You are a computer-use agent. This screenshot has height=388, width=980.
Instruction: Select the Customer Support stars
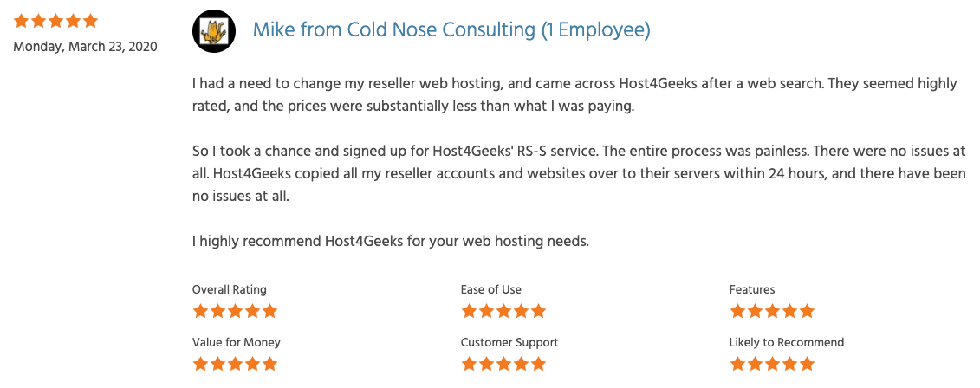point(503,363)
